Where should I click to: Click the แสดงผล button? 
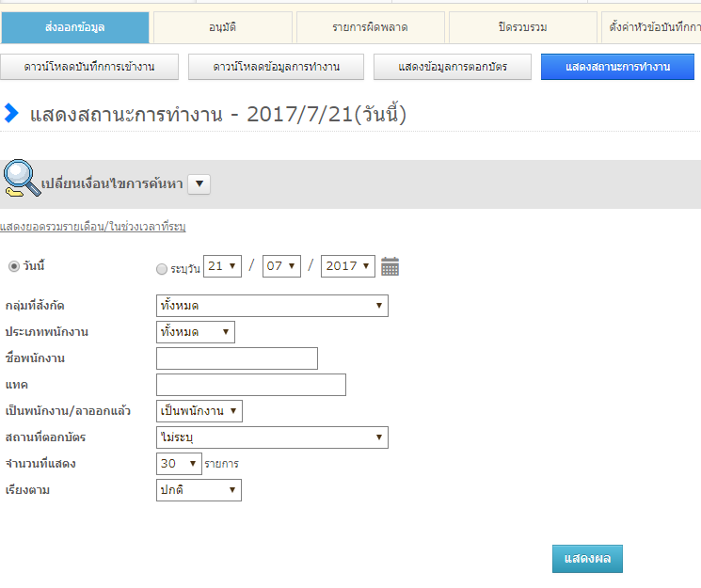tap(587, 559)
